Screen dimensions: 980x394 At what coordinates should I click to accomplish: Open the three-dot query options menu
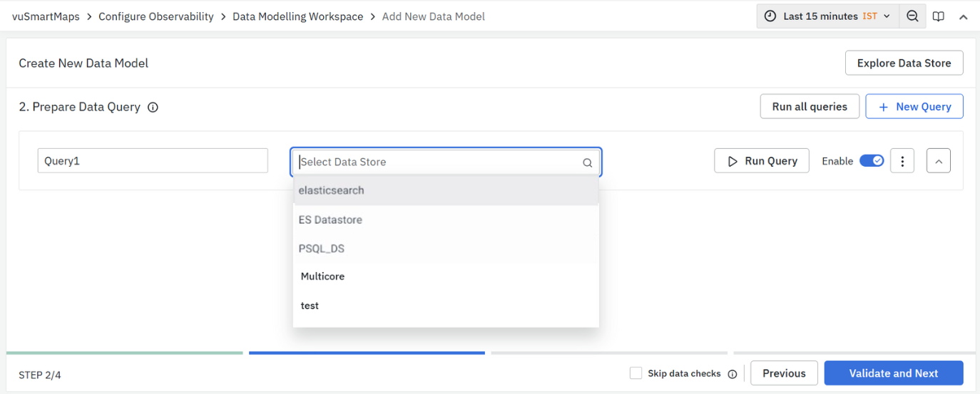pos(902,161)
